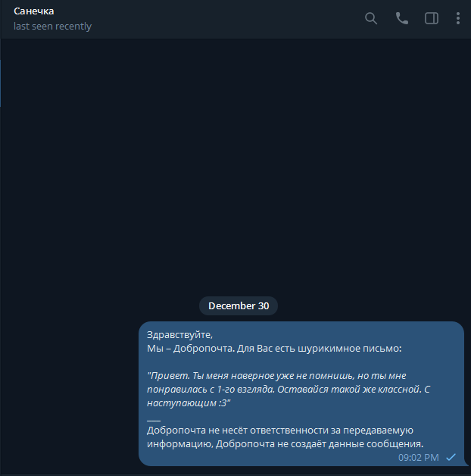Open search in this chat
The image size is (471, 476).
pyautogui.click(x=371, y=18)
